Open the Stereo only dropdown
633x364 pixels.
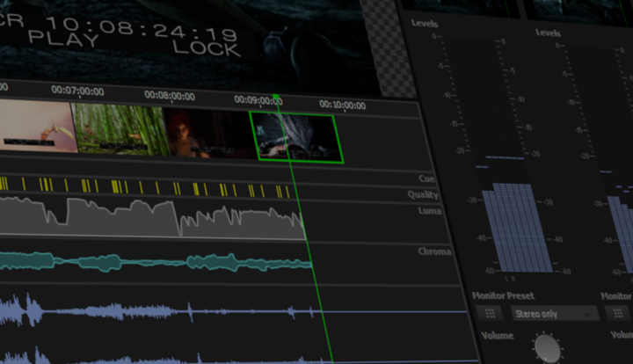point(555,314)
